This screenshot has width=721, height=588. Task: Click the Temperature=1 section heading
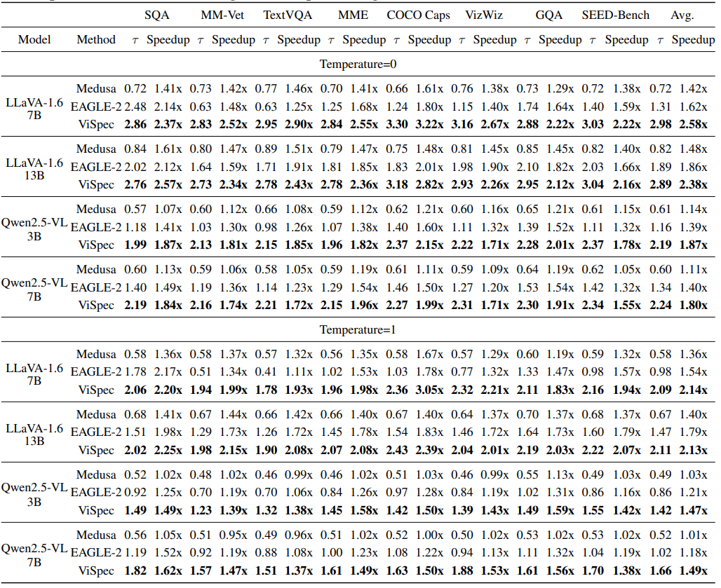point(360,329)
